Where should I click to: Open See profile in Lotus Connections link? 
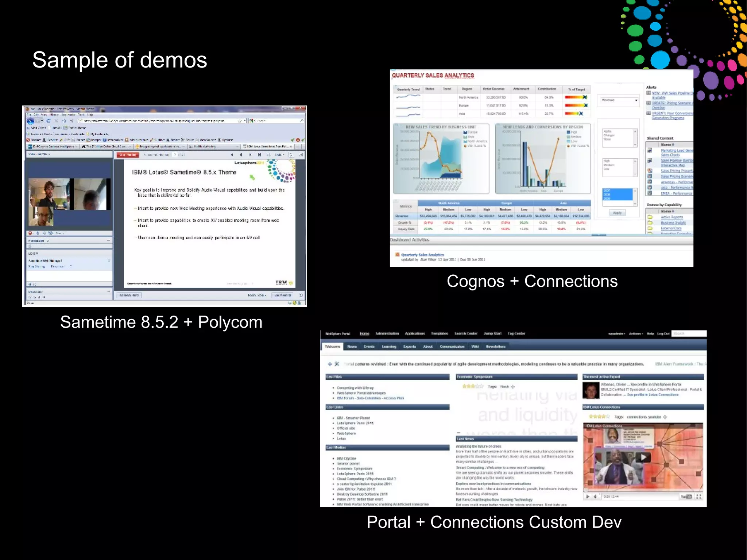click(x=653, y=395)
